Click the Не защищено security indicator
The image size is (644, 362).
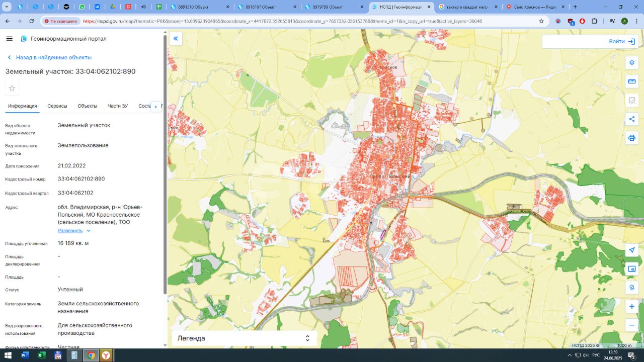click(x=61, y=21)
